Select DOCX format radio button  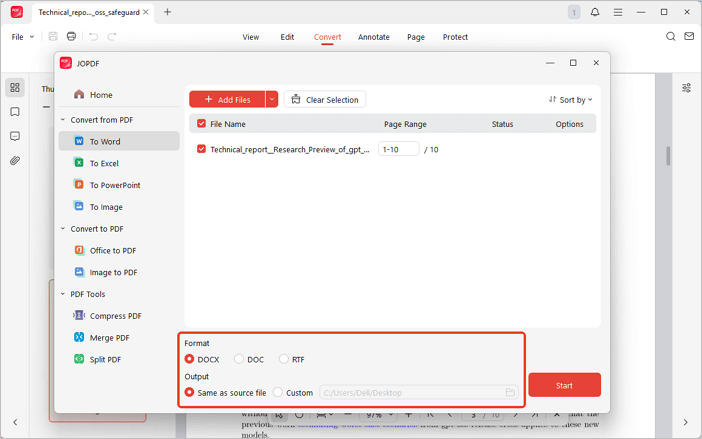click(189, 359)
